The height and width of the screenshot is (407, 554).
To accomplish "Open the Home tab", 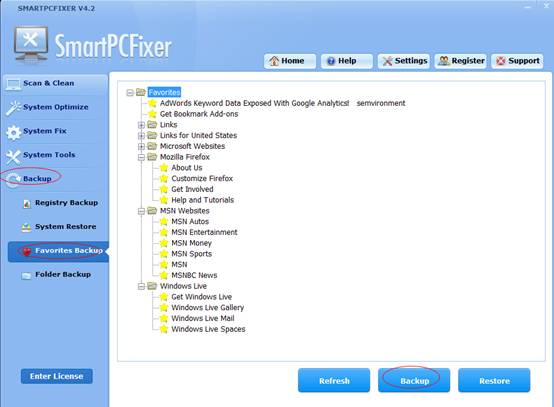I will tap(290, 61).
